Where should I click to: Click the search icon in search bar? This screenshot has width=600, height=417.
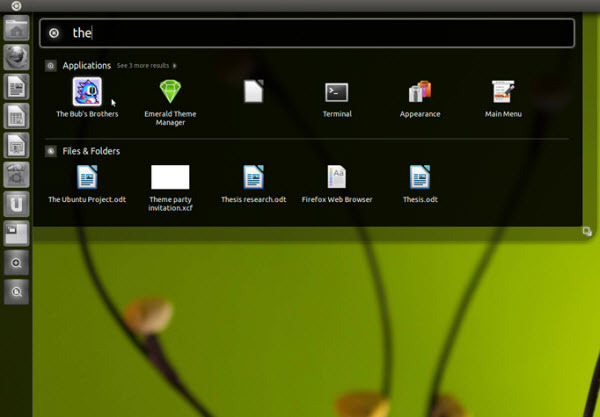point(54,33)
